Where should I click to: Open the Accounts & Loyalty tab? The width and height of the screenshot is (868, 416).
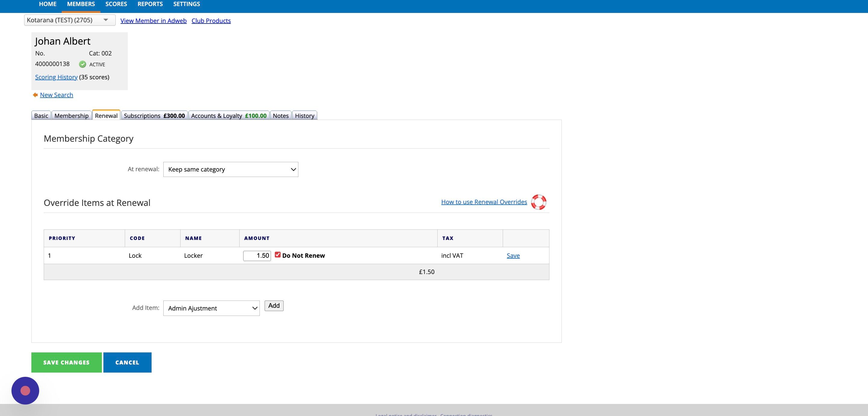229,116
